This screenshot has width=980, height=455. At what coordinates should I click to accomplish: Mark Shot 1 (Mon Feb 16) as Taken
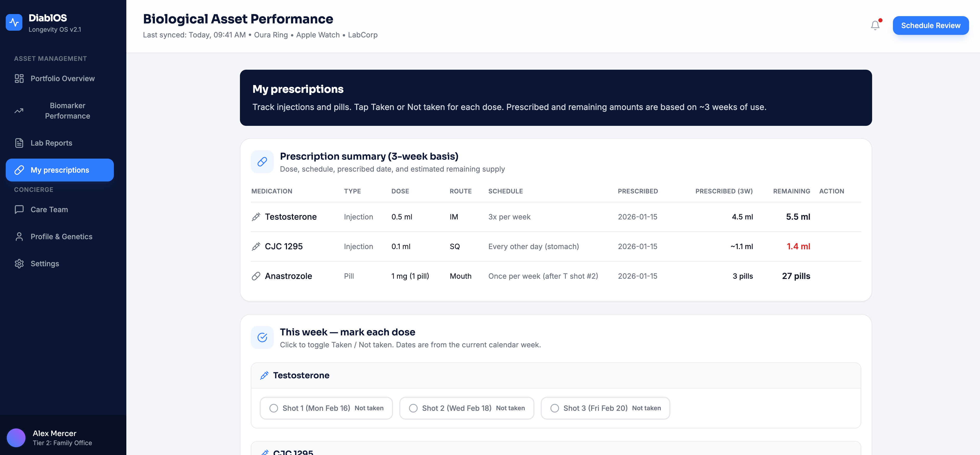click(x=326, y=408)
